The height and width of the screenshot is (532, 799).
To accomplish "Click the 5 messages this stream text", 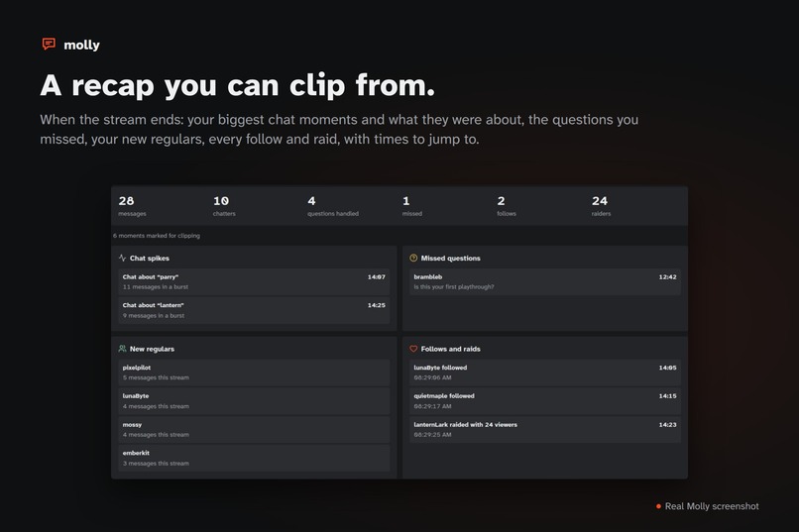I will pyautogui.click(x=156, y=377).
